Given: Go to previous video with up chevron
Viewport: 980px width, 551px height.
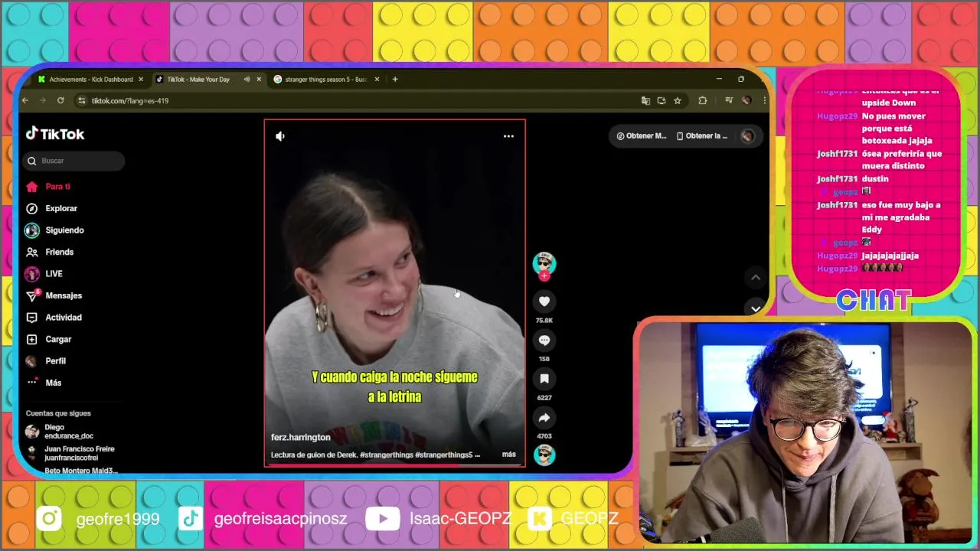Looking at the screenshot, I should pos(756,278).
